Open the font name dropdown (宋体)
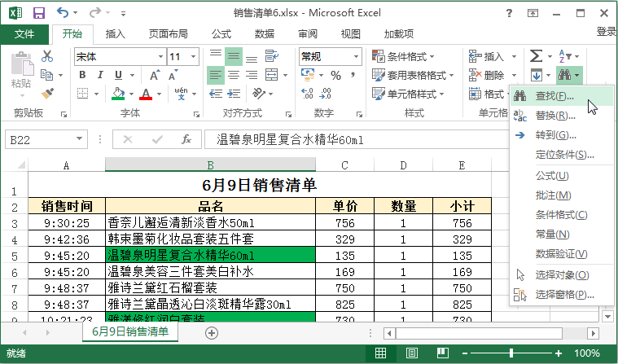This screenshot has width=618, height=364. pyautogui.click(x=160, y=57)
